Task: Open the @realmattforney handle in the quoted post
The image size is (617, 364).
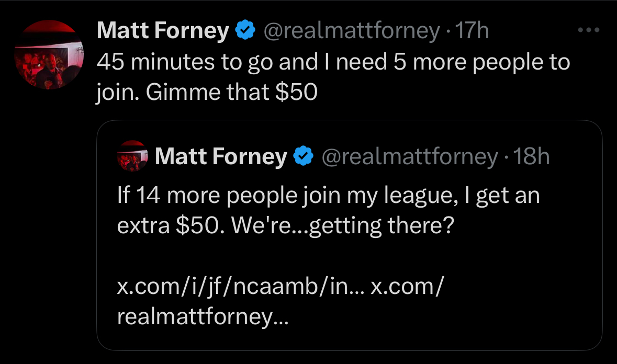Action: pyautogui.click(x=409, y=156)
